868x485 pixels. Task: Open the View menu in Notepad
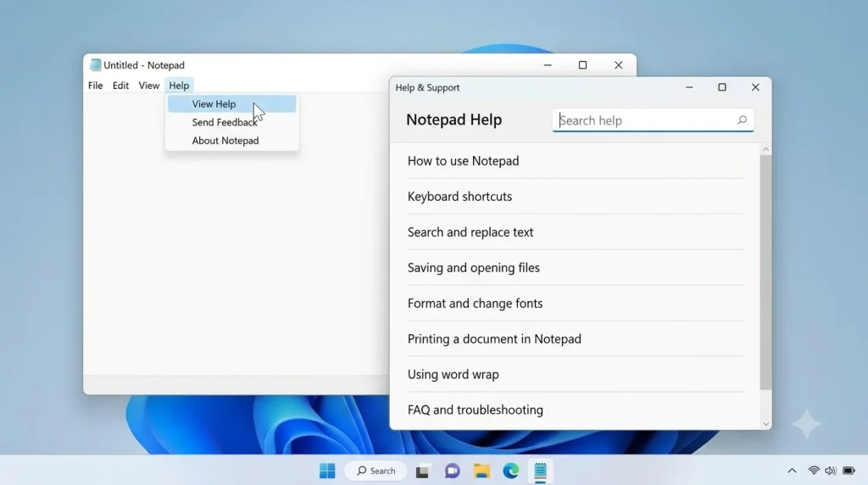pos(149,86)
